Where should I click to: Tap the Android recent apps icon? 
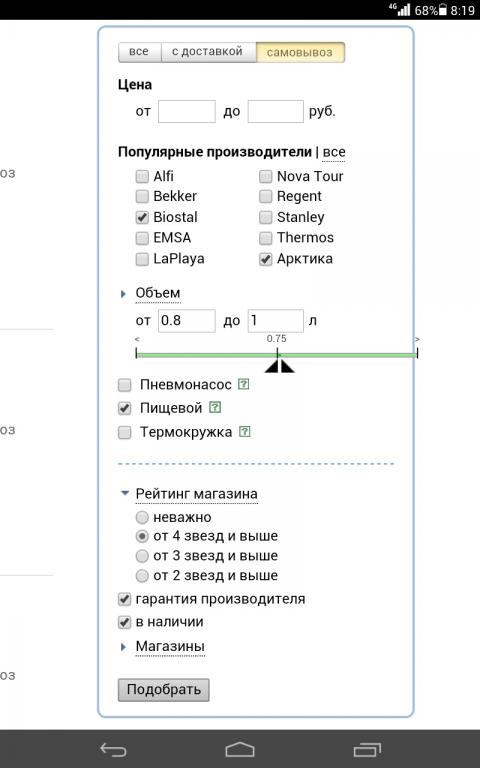[x=367, y=749]
